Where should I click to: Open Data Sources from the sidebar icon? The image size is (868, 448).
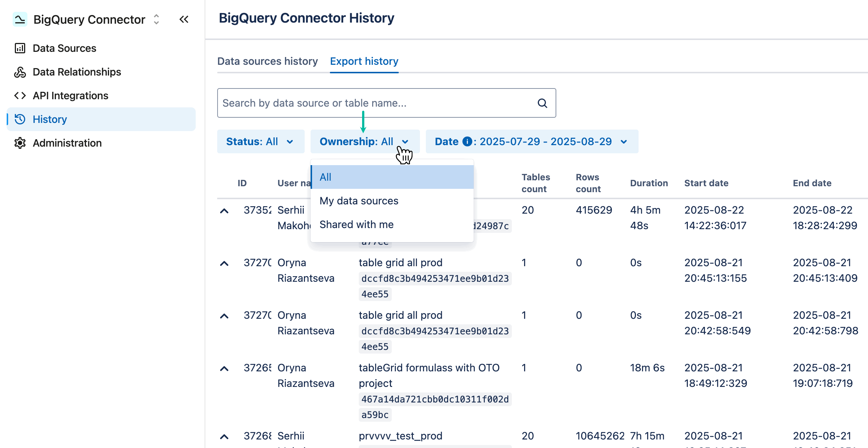[20, 48]
